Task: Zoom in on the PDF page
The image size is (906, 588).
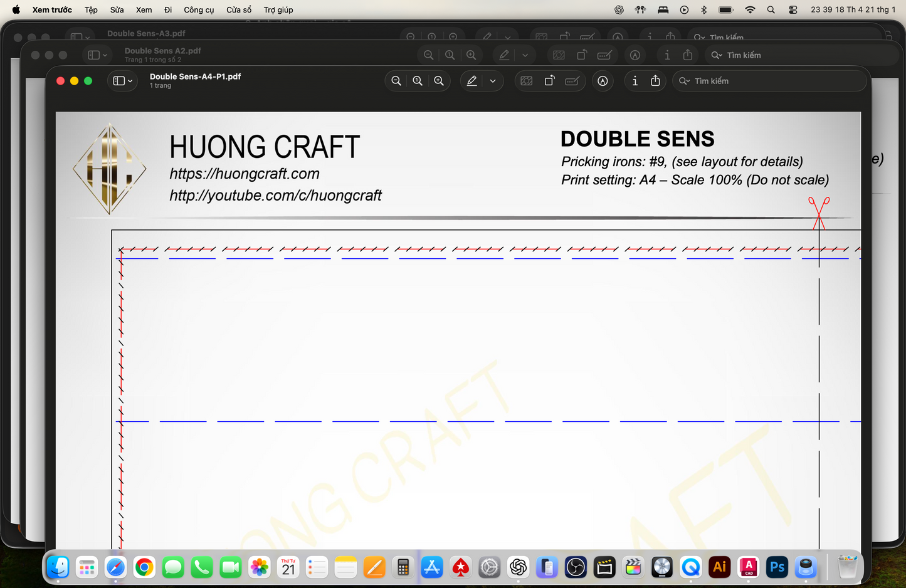Action: pyautogui.click(x=439, y=80)
